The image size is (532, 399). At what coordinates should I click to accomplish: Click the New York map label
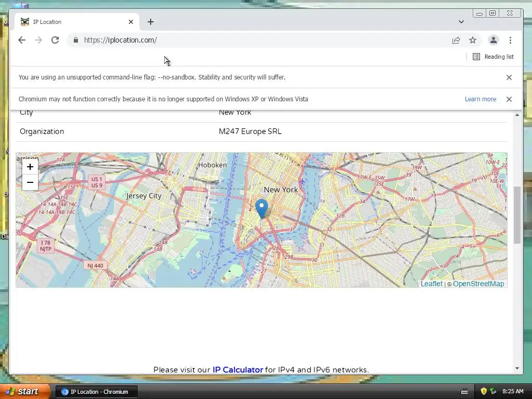(281, 190)
